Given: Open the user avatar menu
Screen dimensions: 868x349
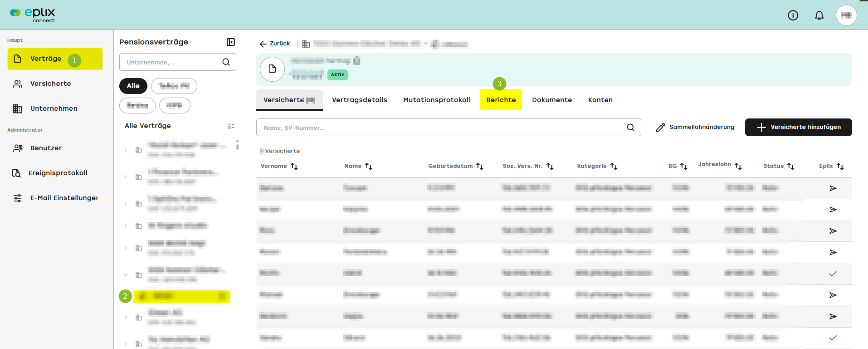Looking at the screenshot, I should point(846,15).
